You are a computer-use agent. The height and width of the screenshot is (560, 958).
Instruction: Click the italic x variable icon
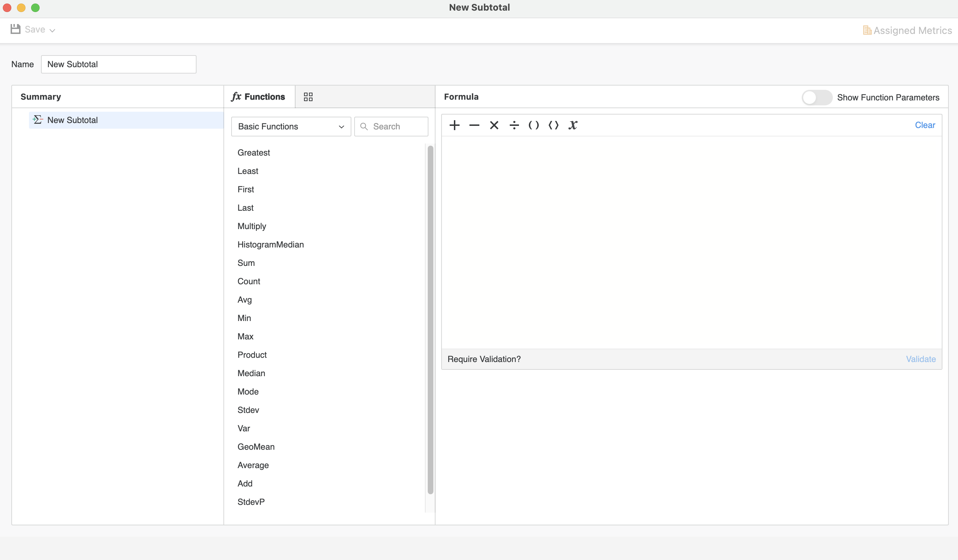click(x=573, y=125)
